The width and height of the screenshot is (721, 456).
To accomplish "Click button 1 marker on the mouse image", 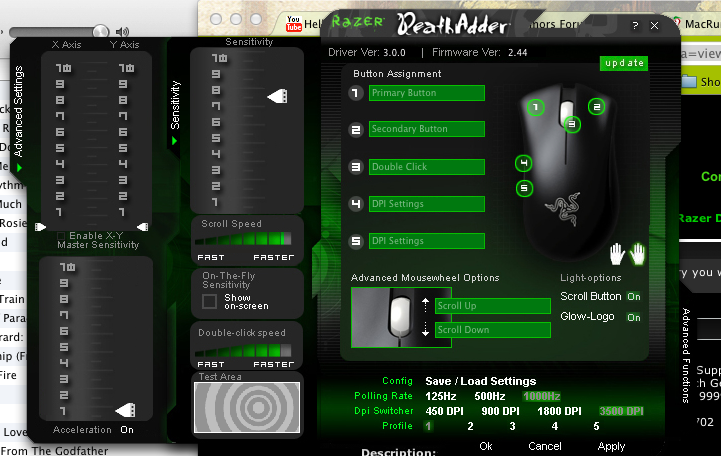I will click(x=535, y=108).
